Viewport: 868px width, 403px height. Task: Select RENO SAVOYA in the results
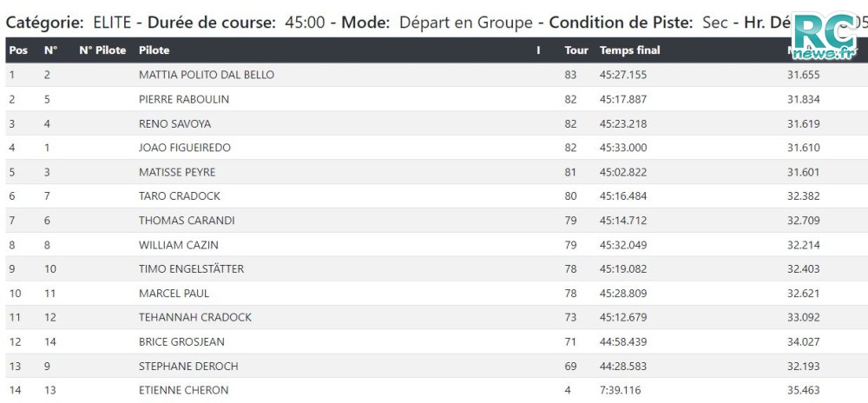175,124
